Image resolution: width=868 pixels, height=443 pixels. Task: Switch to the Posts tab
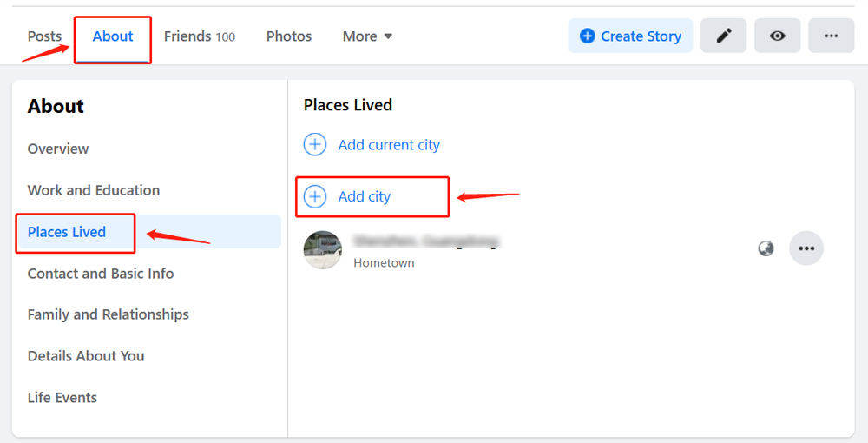click(44, 36)
